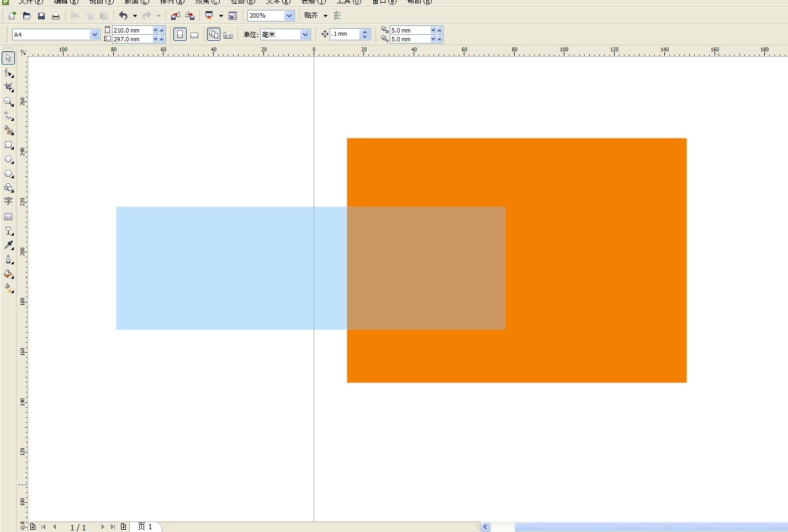Go to the first page button
Screen dimensions: 788x532
click(44, 527)
